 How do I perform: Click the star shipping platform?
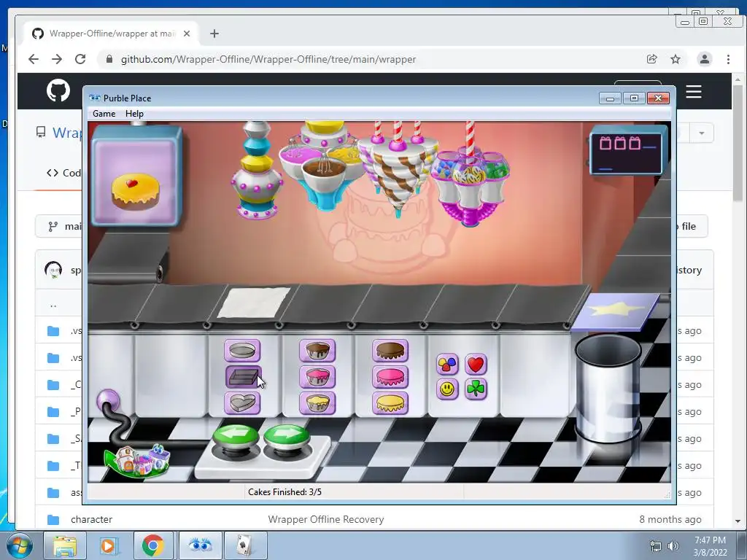coord(614,312)
